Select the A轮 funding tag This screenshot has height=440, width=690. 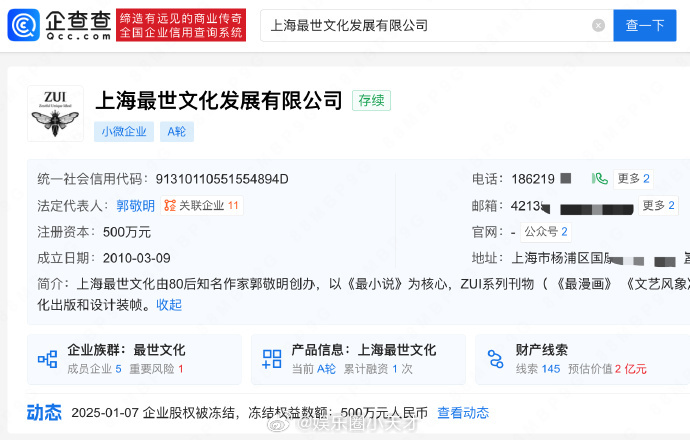coord(176,132)
